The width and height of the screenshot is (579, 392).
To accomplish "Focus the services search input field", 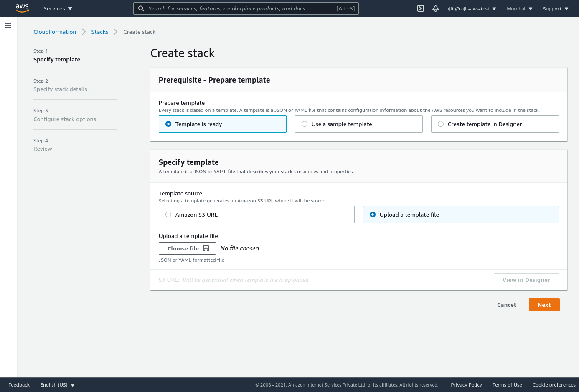I will (240, 8).
